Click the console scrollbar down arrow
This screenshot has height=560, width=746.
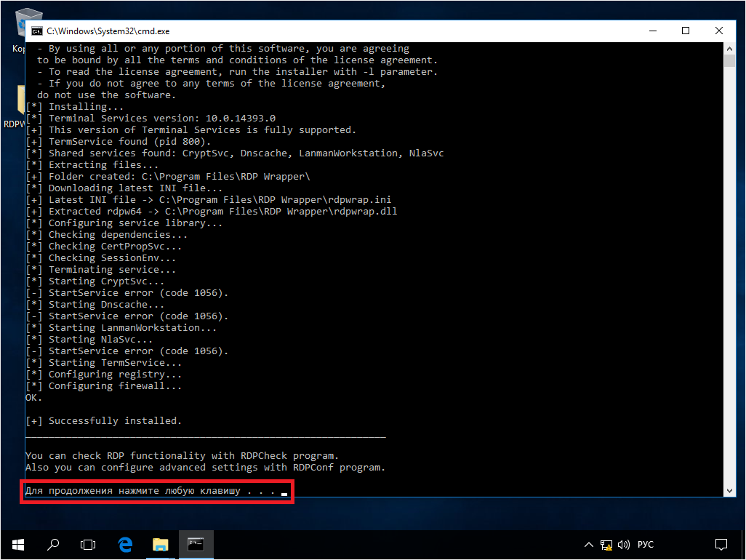(730, 492)
